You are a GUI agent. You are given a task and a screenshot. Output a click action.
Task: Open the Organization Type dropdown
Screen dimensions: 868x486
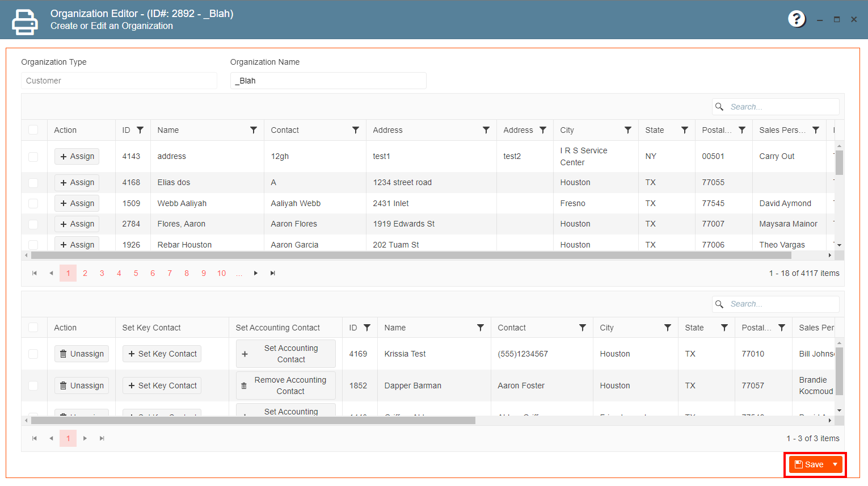[x=119, y=81]
